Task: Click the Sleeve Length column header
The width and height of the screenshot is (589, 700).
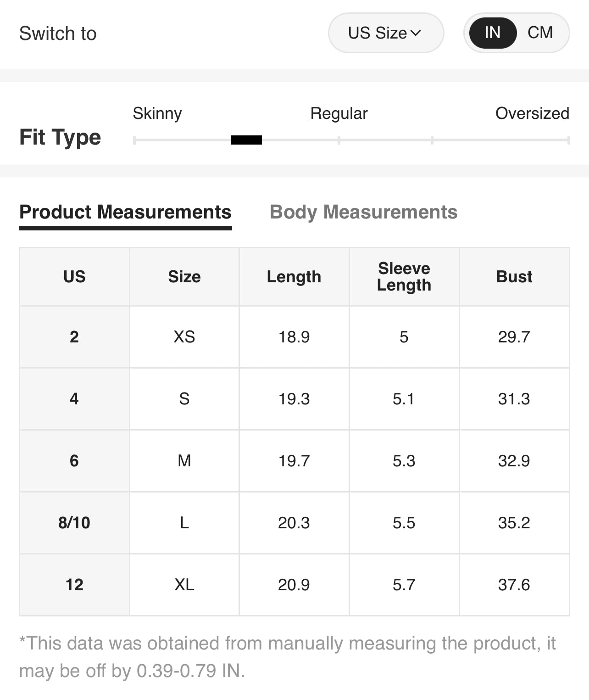Action: pyautogui.click(x=404, y=277)
